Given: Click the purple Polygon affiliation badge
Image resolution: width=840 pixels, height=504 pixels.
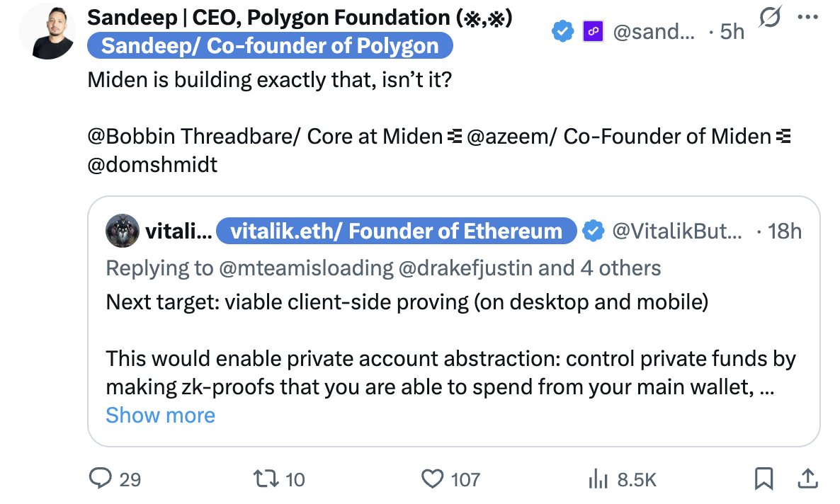Looking at the screenshot, I should [592, 32].
